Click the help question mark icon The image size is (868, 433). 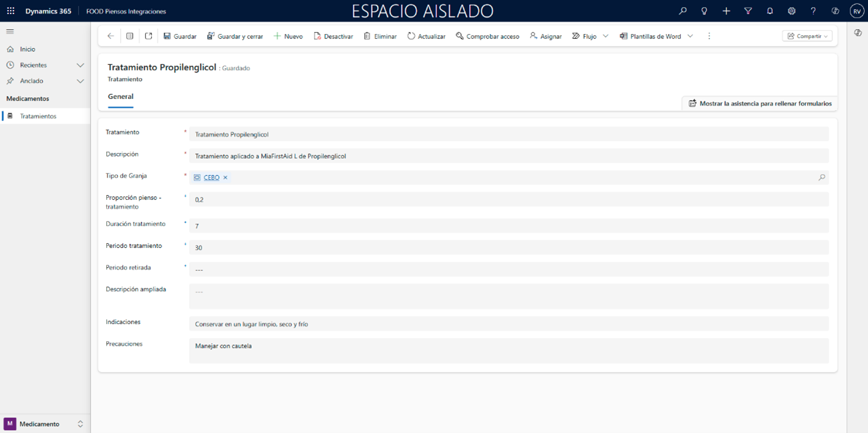[813, 11]
